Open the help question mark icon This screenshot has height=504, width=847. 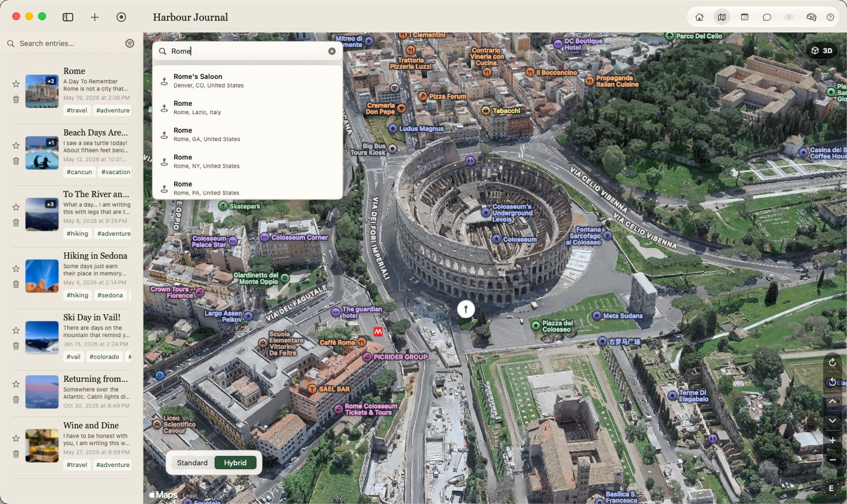coord(831,17)
